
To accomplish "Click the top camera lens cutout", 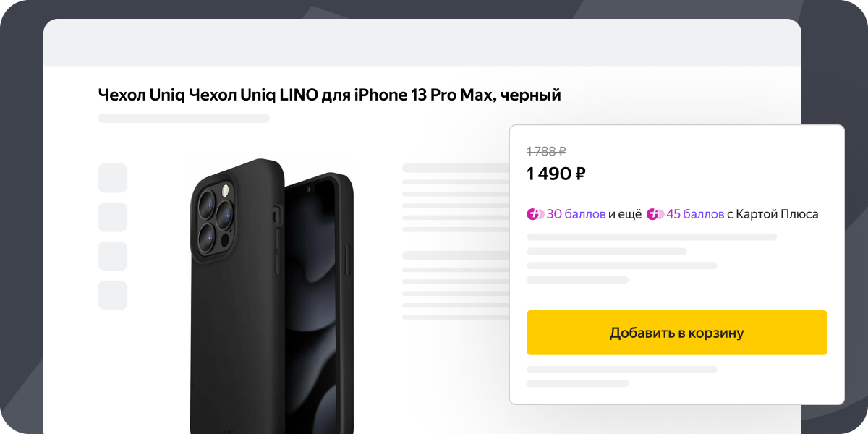I will tap(205, 201).
